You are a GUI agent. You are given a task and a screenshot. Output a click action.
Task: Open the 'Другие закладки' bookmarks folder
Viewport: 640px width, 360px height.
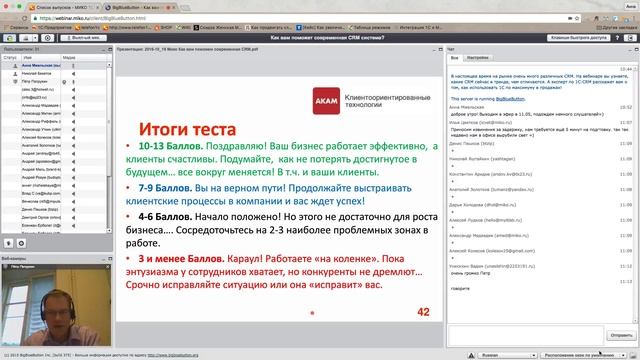(617, 27)
